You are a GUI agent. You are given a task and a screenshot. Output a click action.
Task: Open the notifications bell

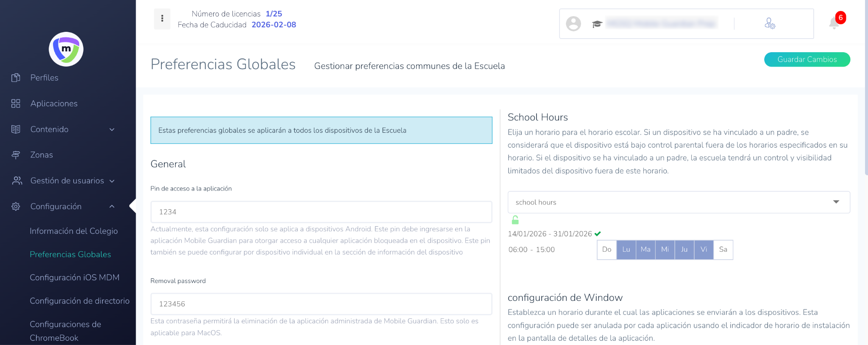point(834,23)
